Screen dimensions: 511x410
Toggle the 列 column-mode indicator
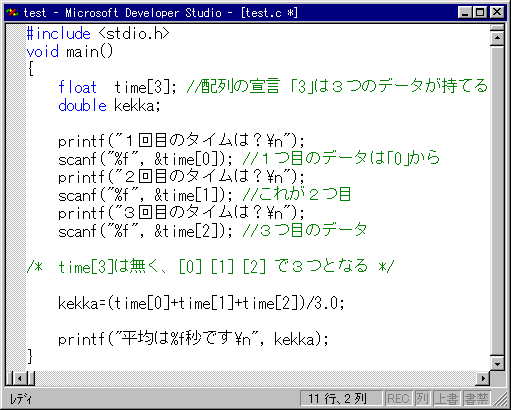[x=422, y=398]
